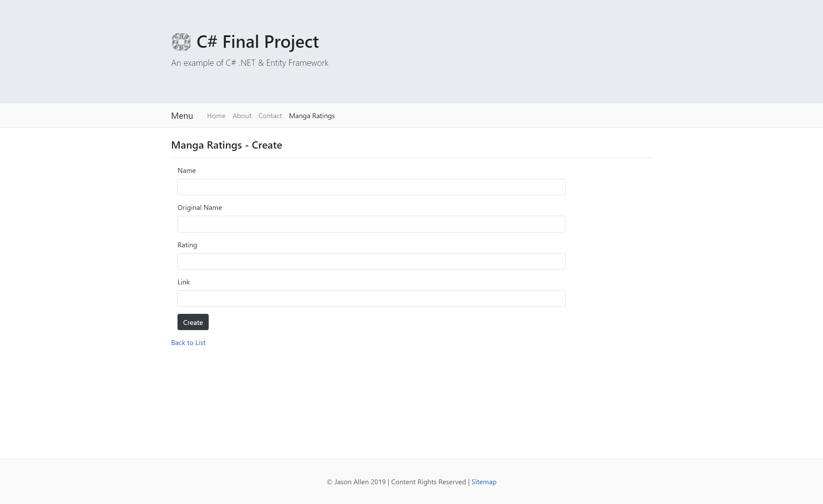
Task: Click the Contact navigation link
Action: coord(270,115)
